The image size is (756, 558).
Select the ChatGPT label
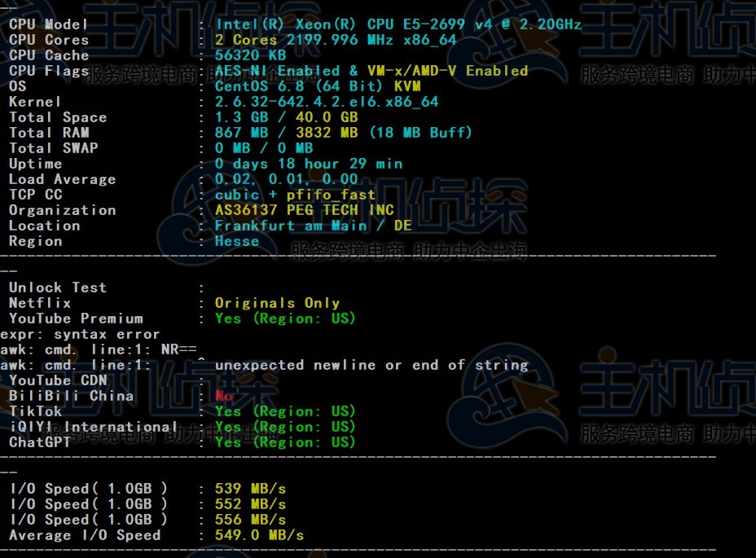pyautogui.click(x=40, y=442)
